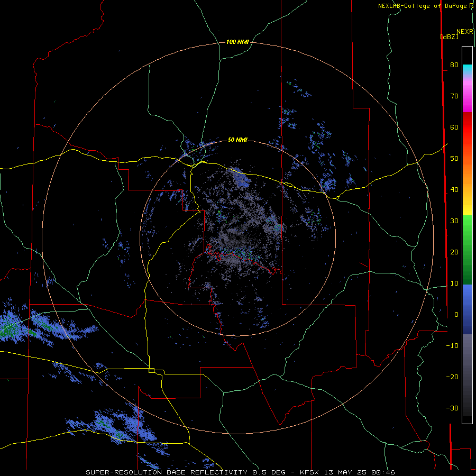Click the 40 value on dBZ scale

pos(454,190)
